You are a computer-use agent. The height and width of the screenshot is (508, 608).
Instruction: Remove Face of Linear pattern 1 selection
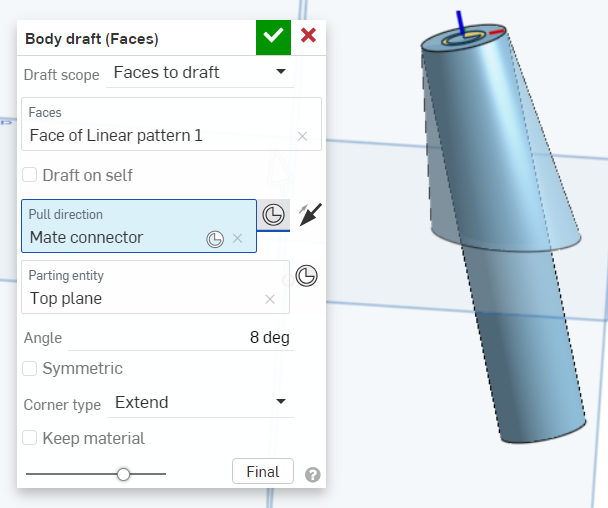302,137
